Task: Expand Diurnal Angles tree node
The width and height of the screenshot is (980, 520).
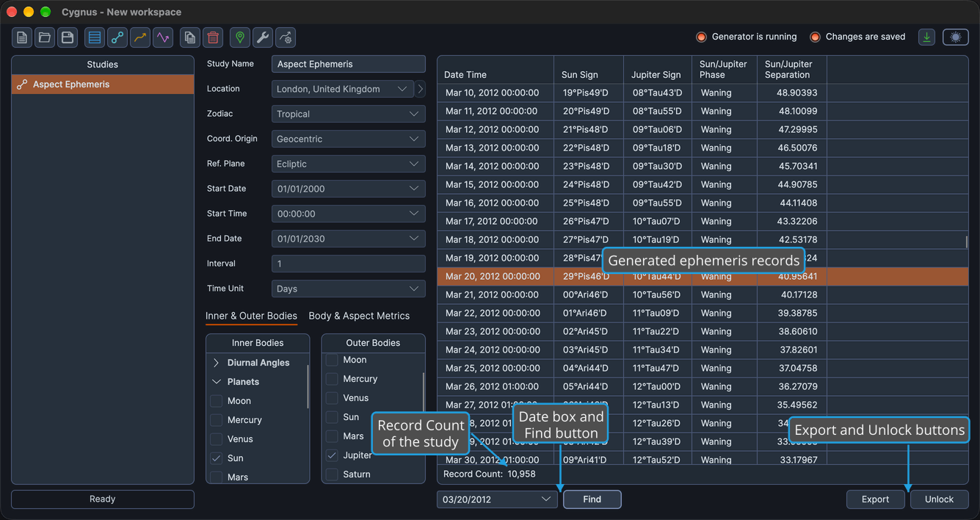Action: coord(216,363)
